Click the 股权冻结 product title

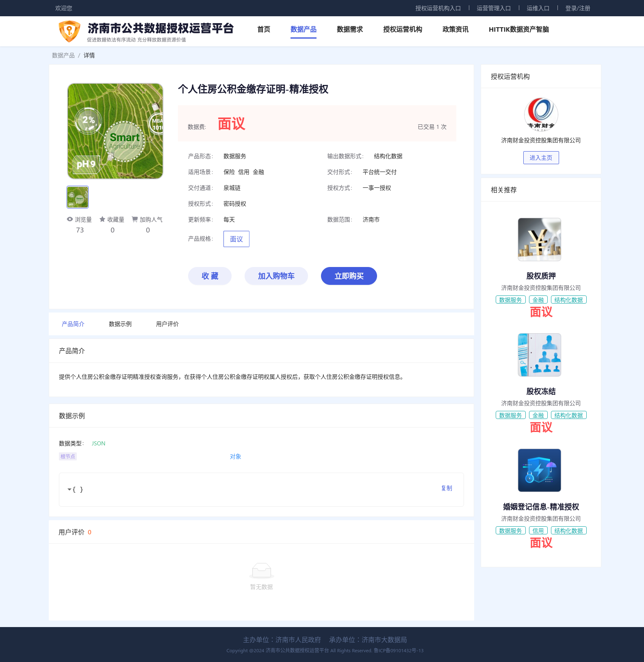(x=541, y=391)
